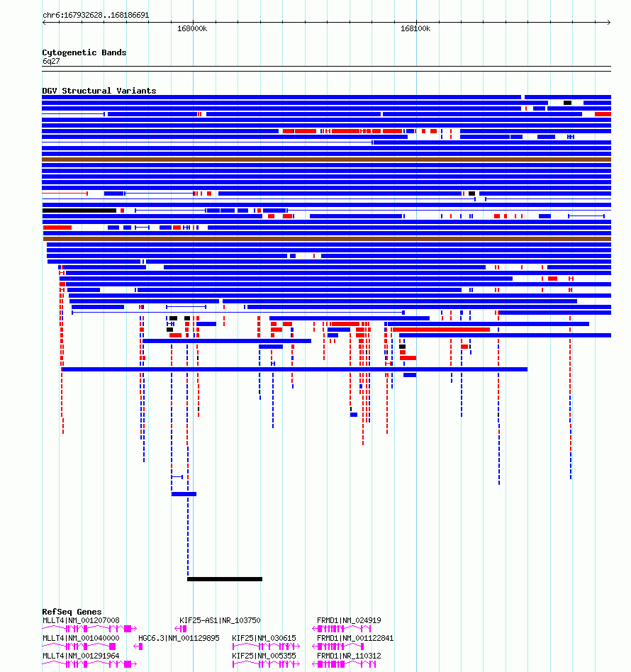Click the right arrow of the ruler
Screen dimensions: 631x672
(x=609, y=22)
